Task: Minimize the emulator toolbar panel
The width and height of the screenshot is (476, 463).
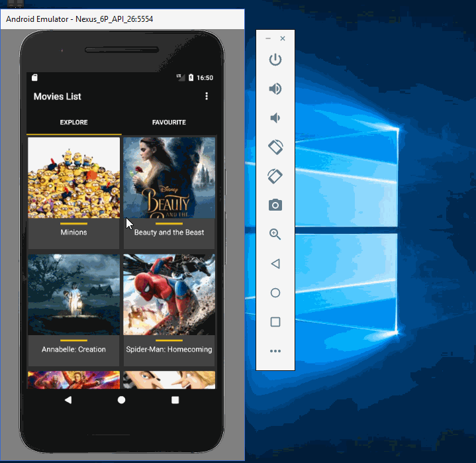Action: (268, 38)
